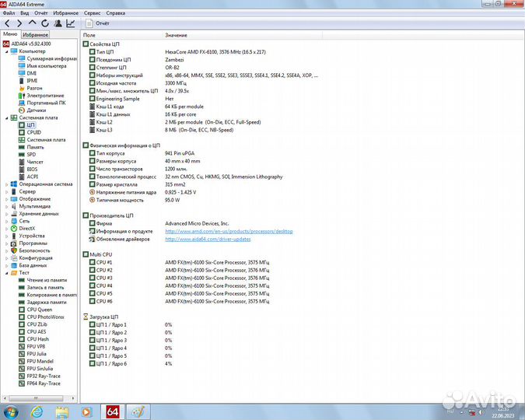Viewport: 525px width, 420px height.
Task: Expand the Хранение данных node
Action: (x=6, y=214)
